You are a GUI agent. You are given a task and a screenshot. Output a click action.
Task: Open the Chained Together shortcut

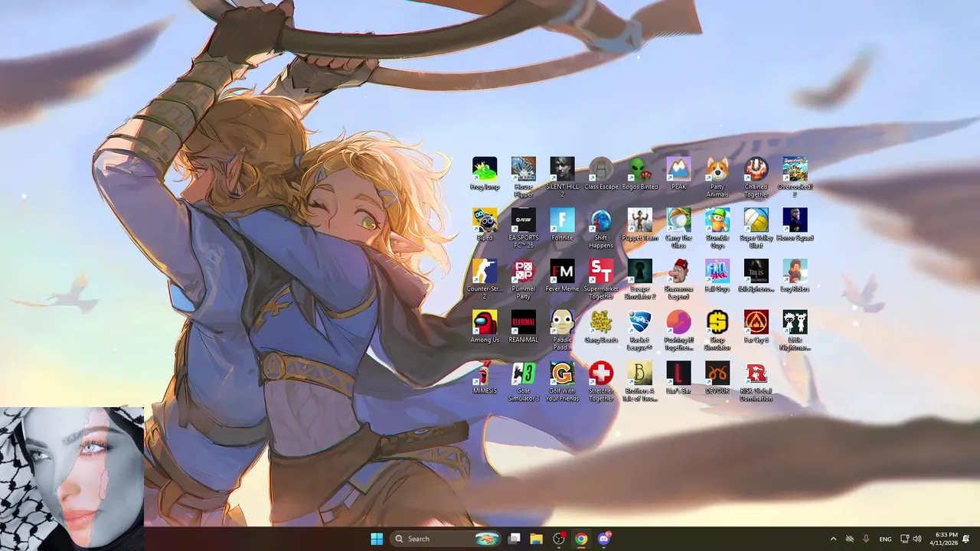click(756, 178)
